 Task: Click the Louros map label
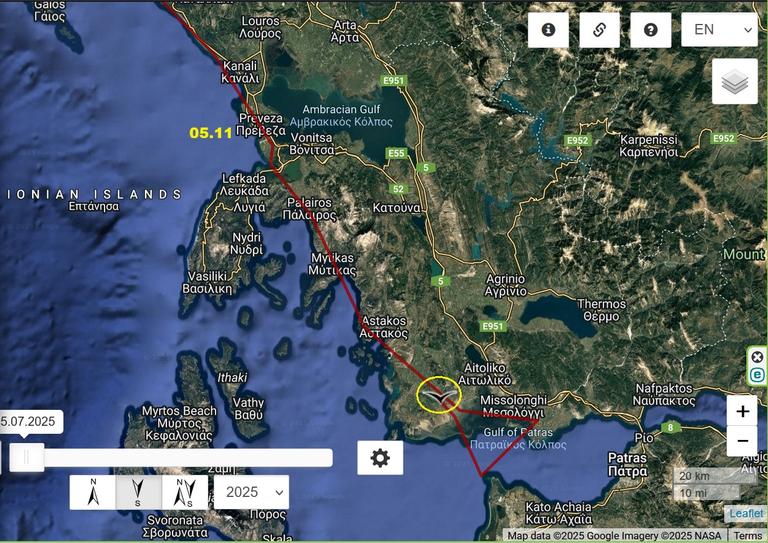[x=260, y=27]
